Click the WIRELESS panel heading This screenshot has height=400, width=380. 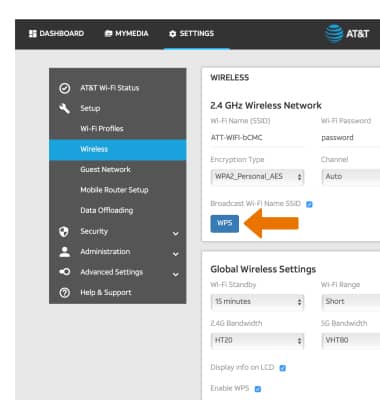click(x=230, y=77)
